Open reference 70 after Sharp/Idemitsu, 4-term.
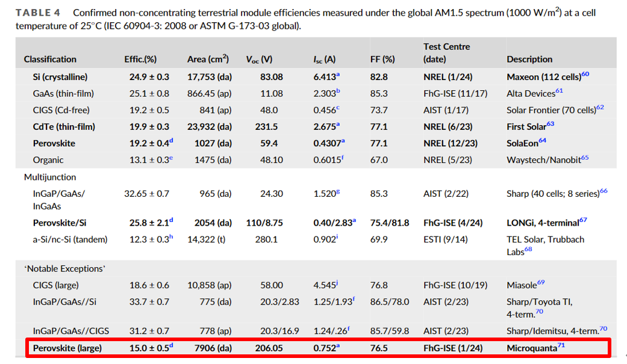627x364 pixels. [604, 329]
